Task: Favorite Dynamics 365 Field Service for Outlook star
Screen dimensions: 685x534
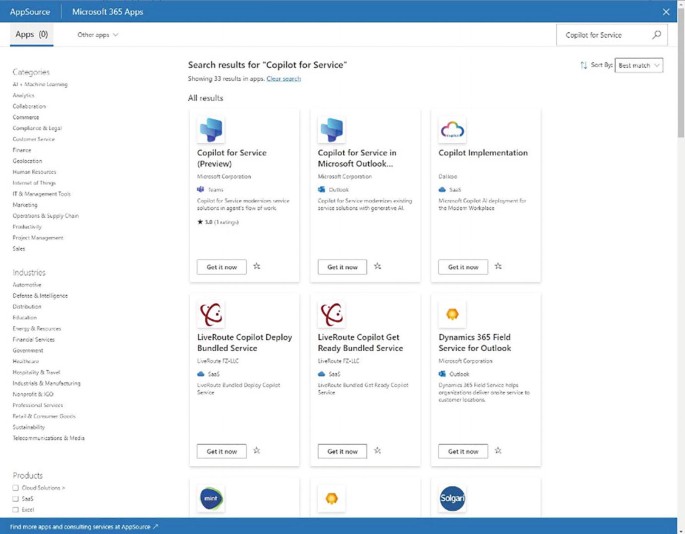Action: pyautogui.click(x=498, y=451)
